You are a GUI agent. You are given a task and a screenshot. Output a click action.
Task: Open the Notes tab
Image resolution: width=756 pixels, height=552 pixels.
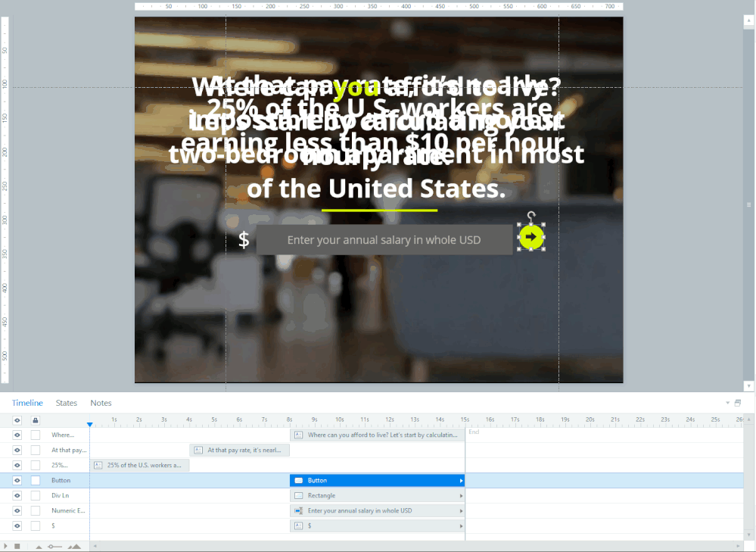[x=101, y=403]
